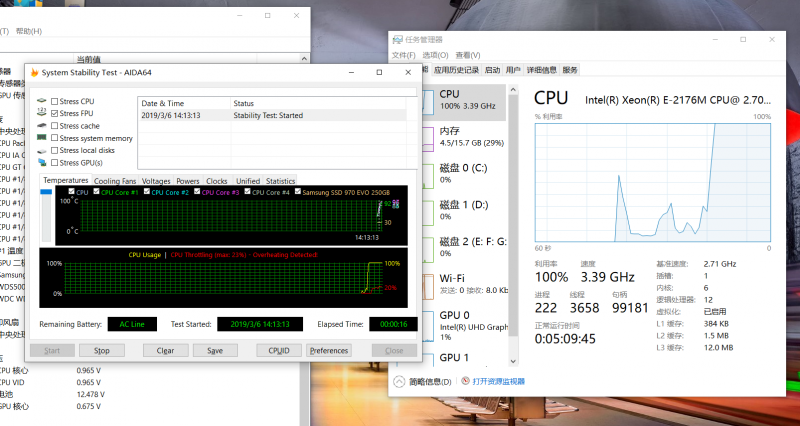Screen dimensions: 800x426
Task: Click the Stress system memory RAM icon
Action: tap(42, 138)
